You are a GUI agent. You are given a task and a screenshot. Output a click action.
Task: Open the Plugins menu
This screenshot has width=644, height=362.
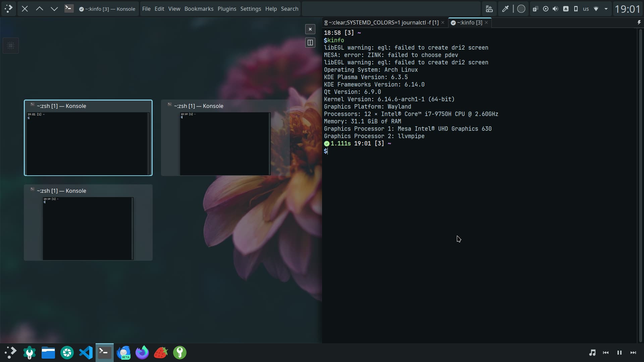227,9
